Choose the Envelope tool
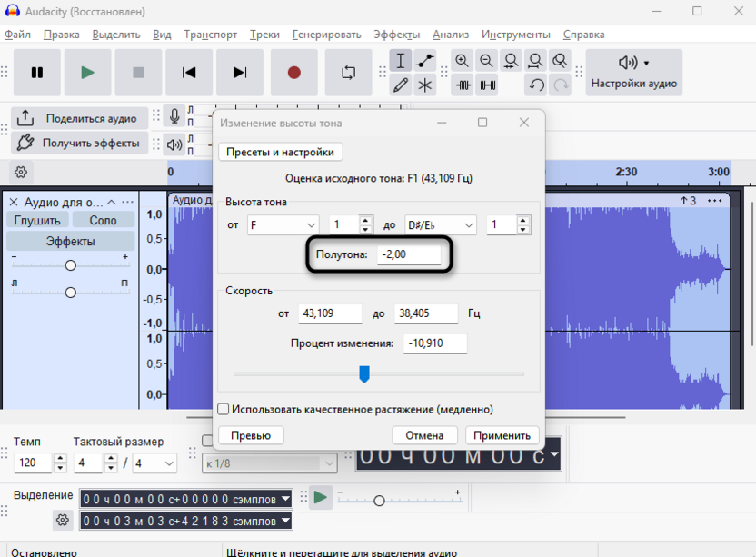 pos(424,61)
